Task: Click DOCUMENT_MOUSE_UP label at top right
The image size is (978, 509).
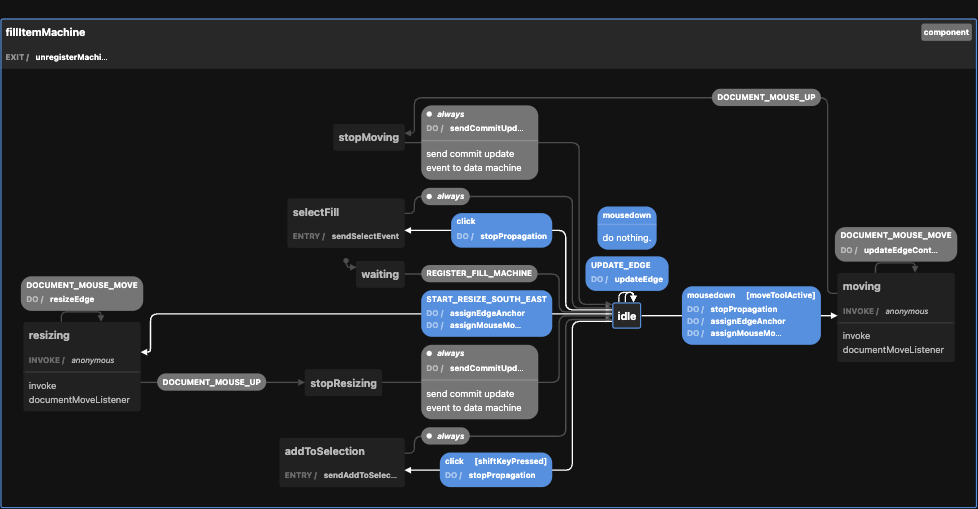Action: click(x=768, y=98)
